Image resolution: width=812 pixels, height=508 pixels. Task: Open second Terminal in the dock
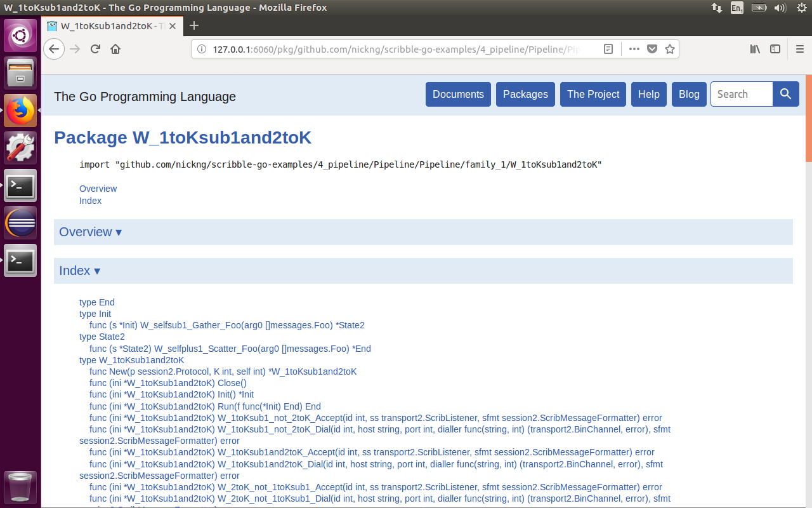click(20, 260)
